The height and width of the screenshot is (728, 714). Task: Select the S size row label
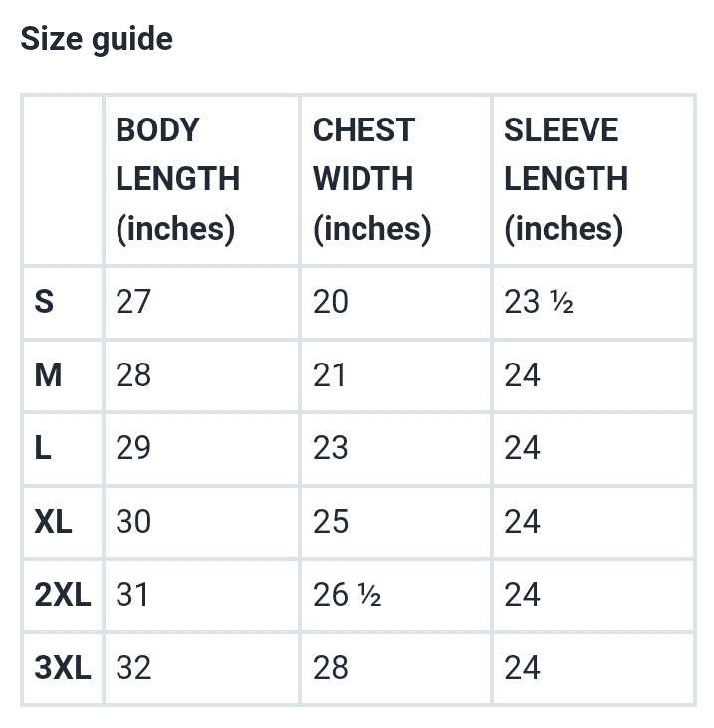click(44, 302)
